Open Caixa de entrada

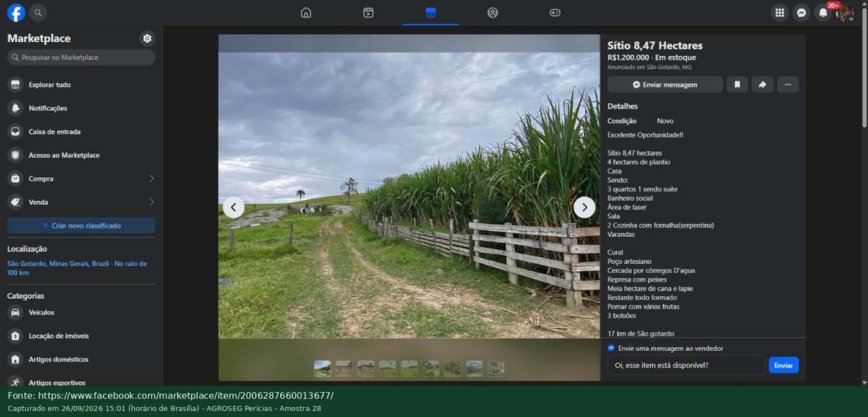coord(81,132)
